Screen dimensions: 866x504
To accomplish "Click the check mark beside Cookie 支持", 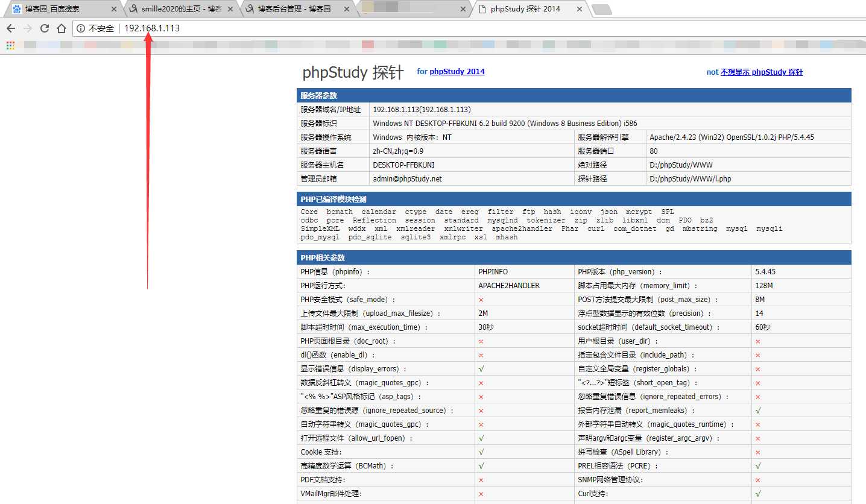I will 481,452.
